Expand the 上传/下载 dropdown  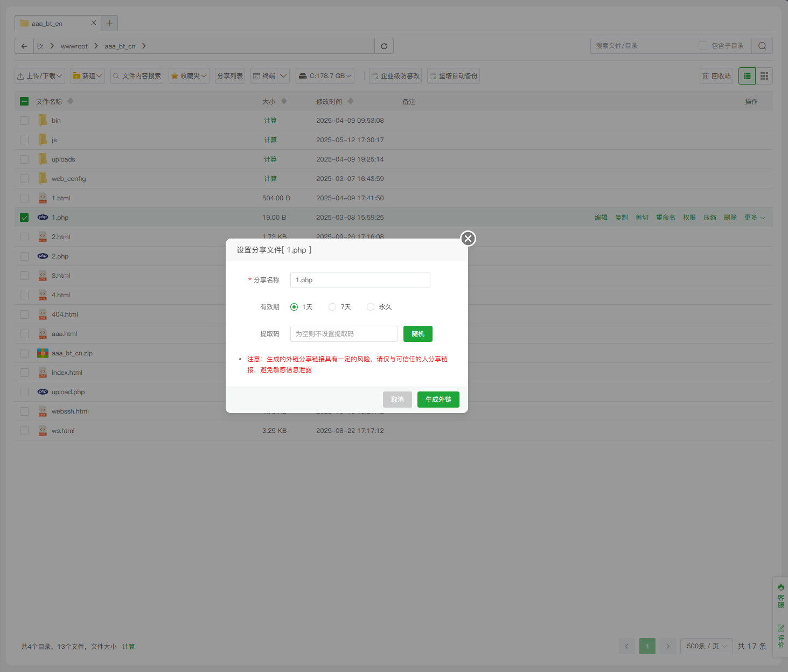coord(40,76)
